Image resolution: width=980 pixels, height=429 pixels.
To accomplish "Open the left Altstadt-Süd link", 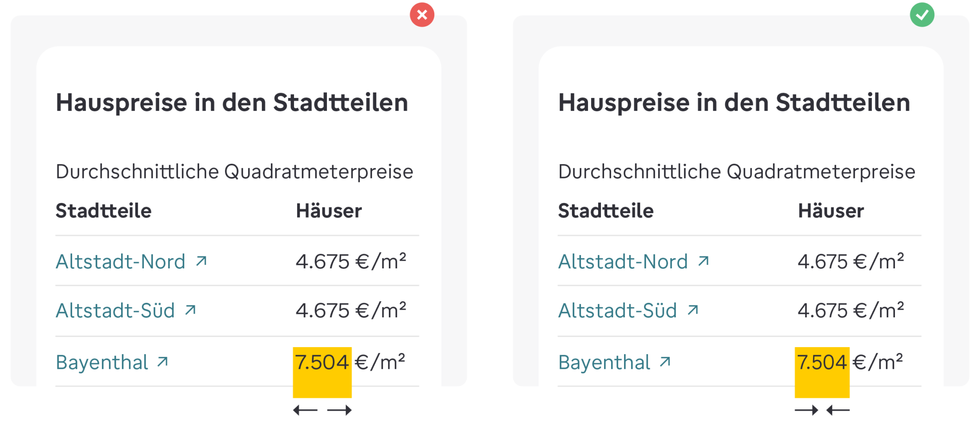I will (x=126, y=310).
